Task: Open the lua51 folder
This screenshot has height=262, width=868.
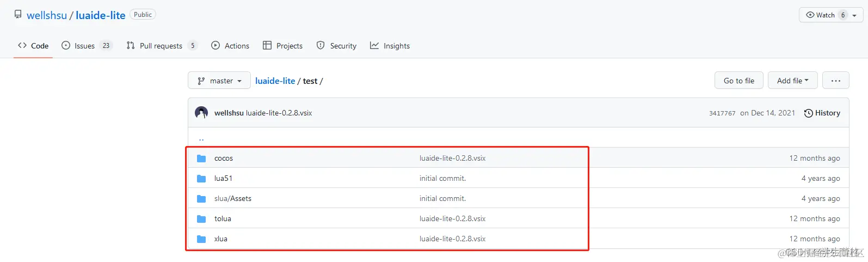Action: pos(223,179)
